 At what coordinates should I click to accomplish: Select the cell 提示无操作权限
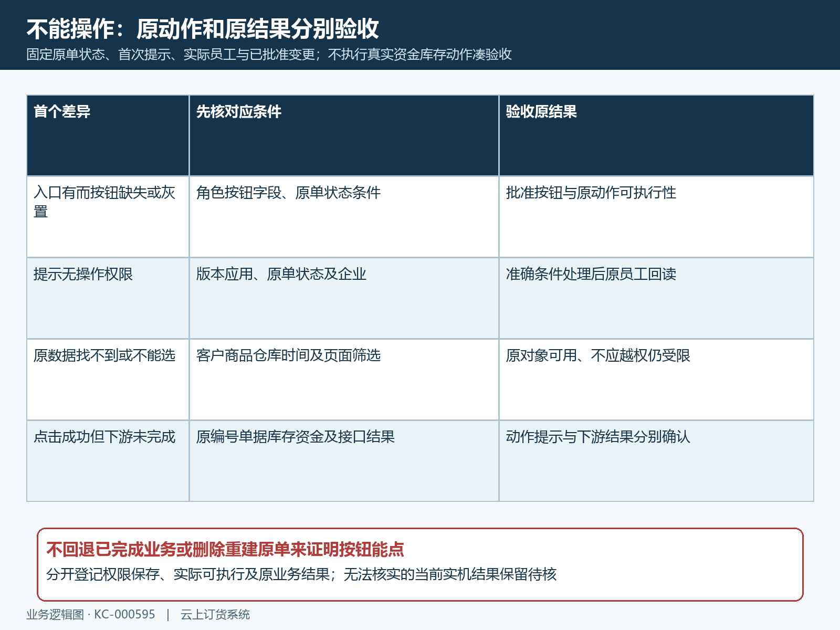[108, 298]
